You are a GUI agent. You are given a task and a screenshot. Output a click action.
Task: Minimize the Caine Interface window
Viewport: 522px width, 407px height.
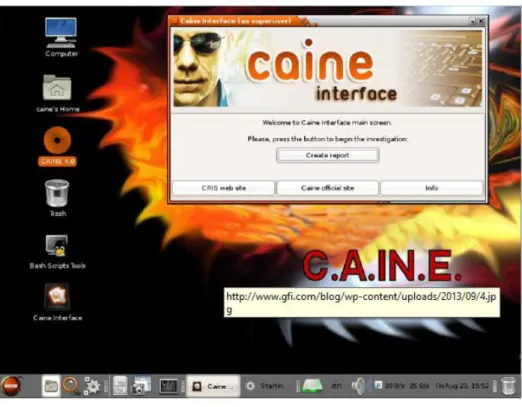(473, 21)
